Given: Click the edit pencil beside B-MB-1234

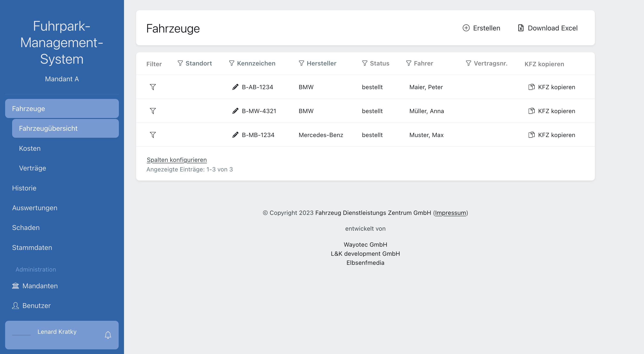Looking at the screenshot, I should coord(235,135).
